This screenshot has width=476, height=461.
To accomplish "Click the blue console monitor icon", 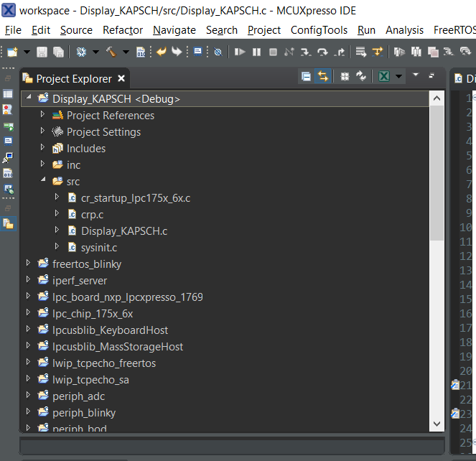I will click(197, 52).
